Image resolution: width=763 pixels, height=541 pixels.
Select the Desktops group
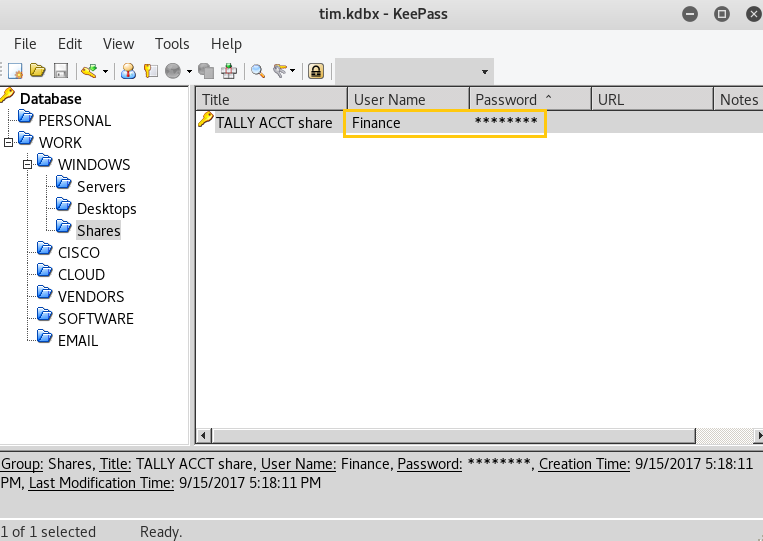tap(107, 209)
